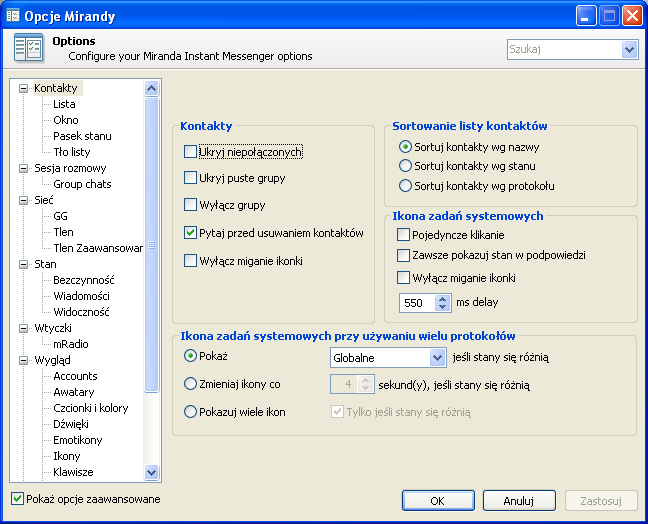
Task: Collapse the Sieć tree branch
Action: [24, 200]
